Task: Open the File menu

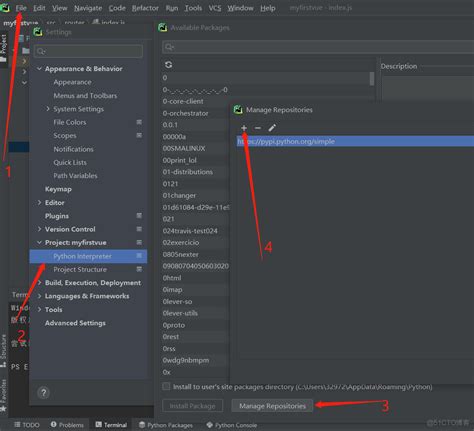Action: (21, 8)
